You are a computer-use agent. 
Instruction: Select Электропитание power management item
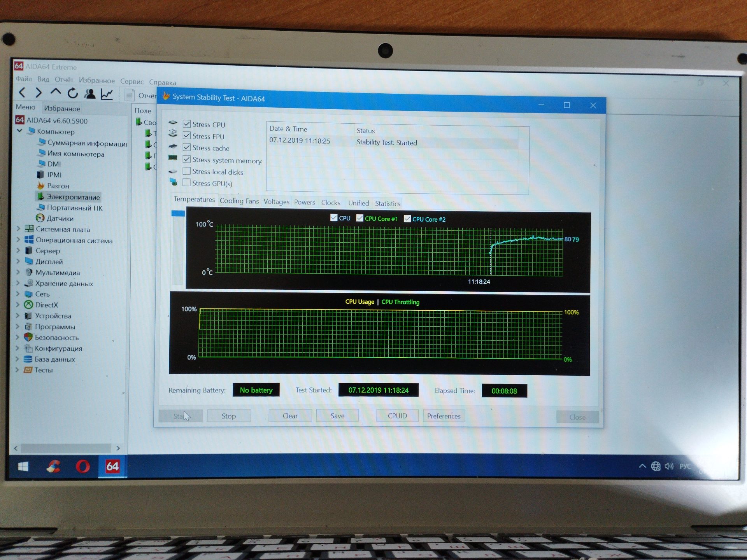pyautogui.click(x=68, y=197)
